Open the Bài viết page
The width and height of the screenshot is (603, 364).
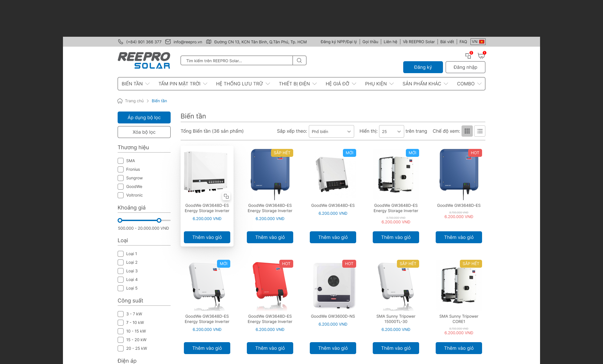pos(447,42)
